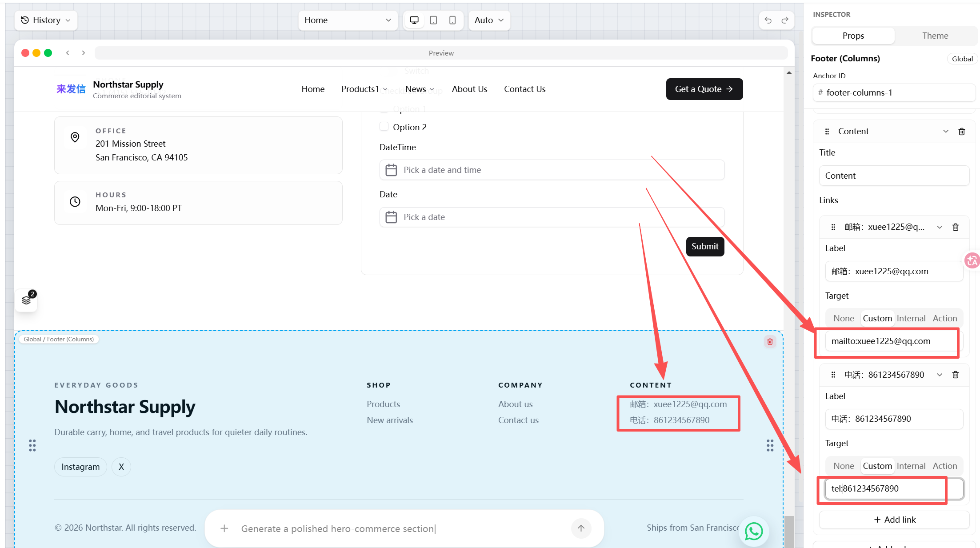Click the undo arrow icon
Viewport: 980px width, 548px height.
[768, 20]
